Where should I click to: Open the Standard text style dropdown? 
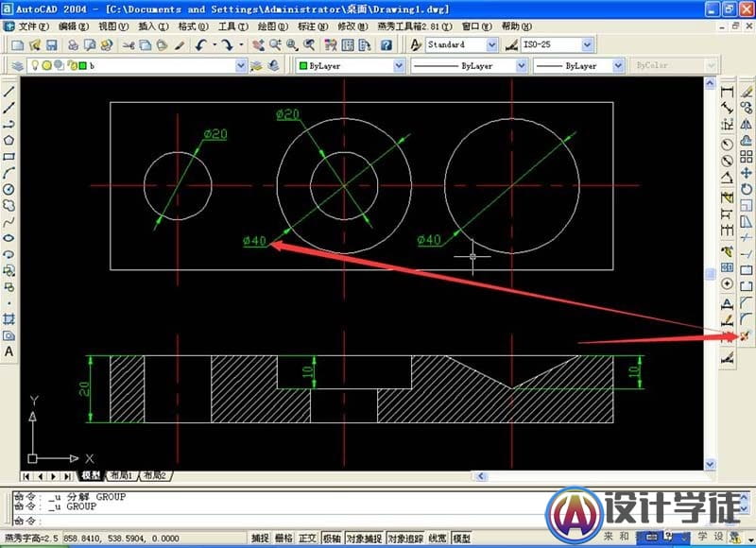pos(491,44)
